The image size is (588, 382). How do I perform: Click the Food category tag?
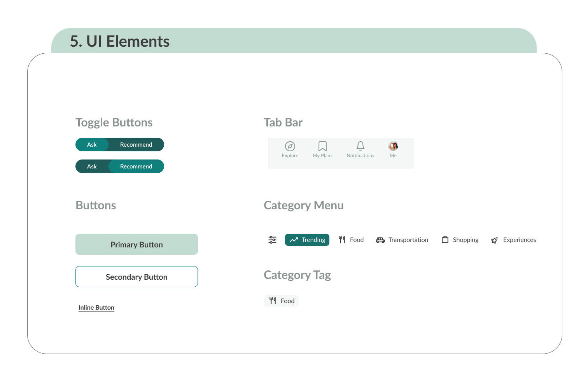281,301
